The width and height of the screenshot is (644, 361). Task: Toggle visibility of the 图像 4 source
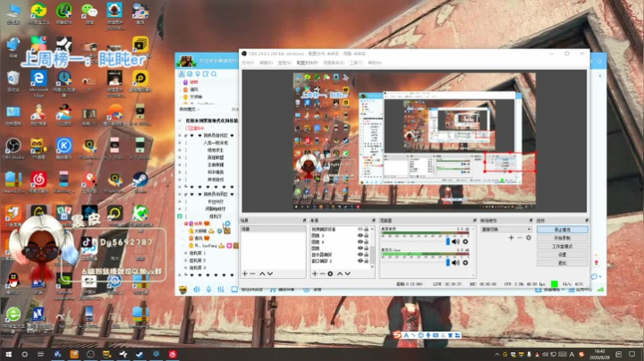coord(360,242)
